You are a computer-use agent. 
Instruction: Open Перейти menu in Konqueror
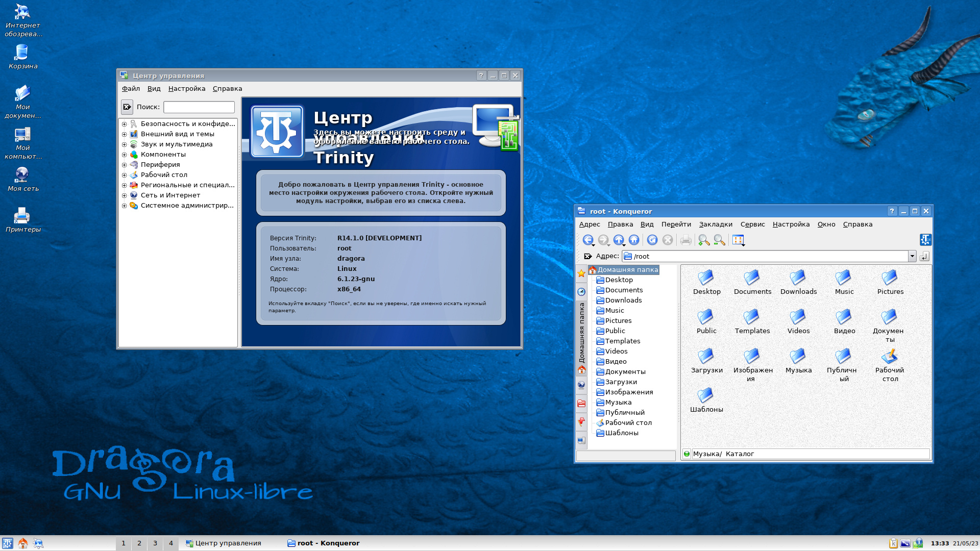[676, 224]
